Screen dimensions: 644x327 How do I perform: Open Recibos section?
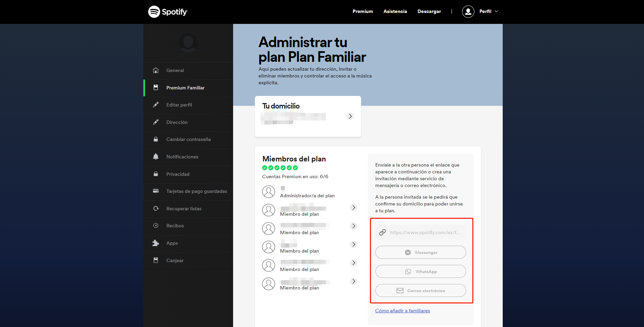tap(188, 226)
